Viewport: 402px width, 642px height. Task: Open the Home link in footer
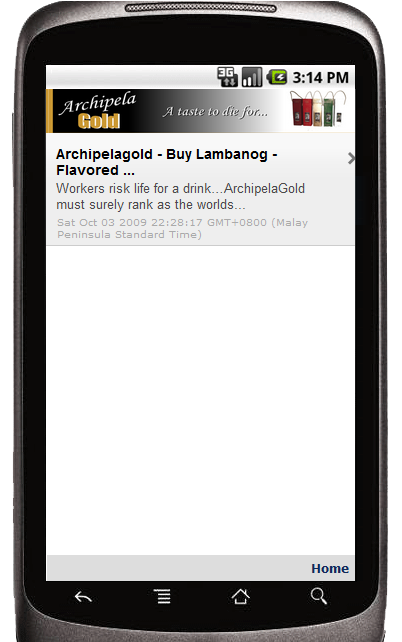point(330,568)
